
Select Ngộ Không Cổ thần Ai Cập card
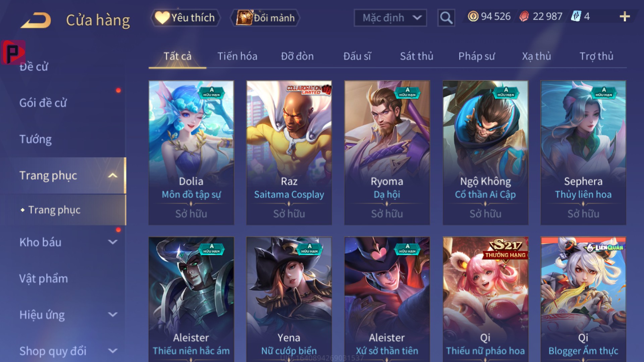click(x=485, y=153)
